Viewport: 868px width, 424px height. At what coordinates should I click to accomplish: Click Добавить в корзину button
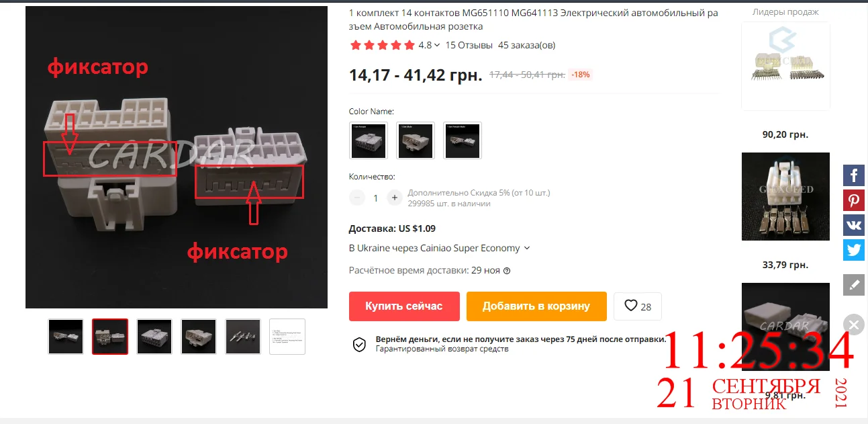coord(536,306)
